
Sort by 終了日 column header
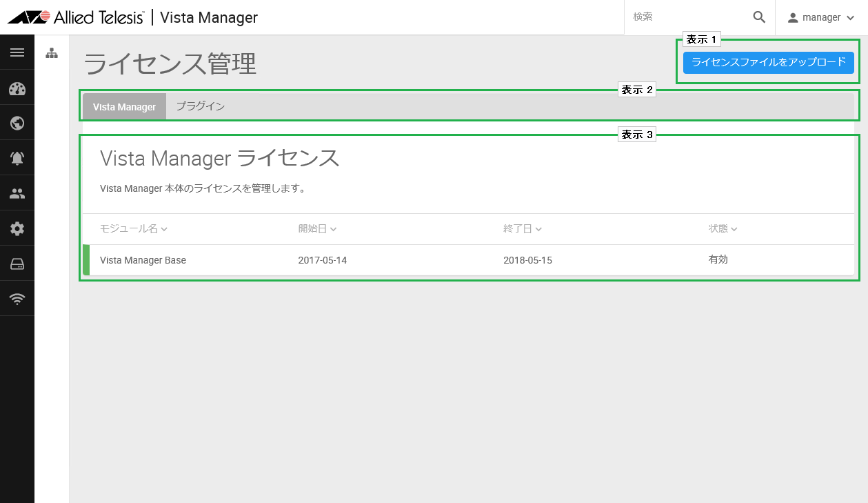(523, 229)
